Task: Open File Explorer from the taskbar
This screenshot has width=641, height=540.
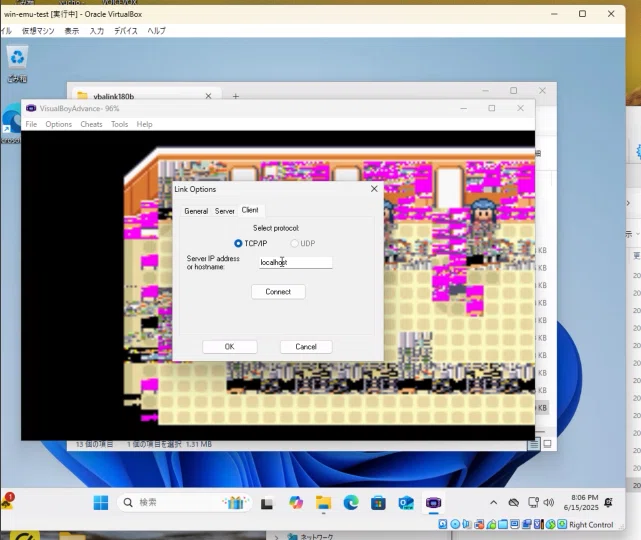Action: 323,502
